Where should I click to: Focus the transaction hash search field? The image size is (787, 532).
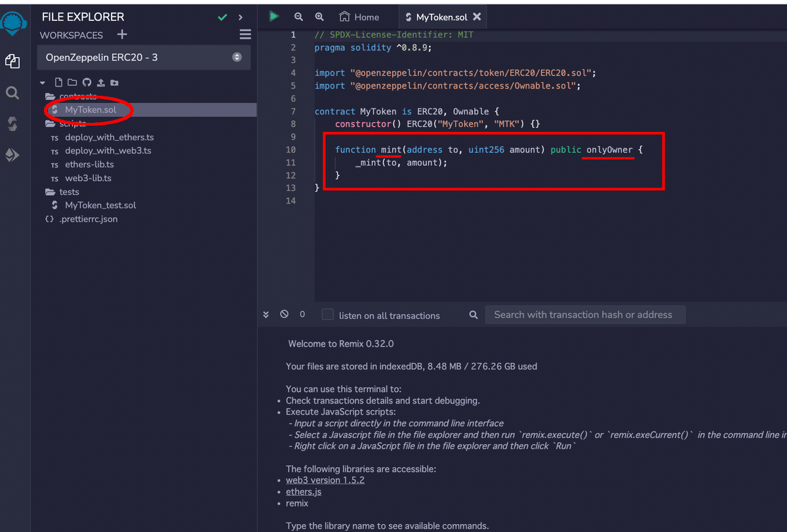(585, 315)
